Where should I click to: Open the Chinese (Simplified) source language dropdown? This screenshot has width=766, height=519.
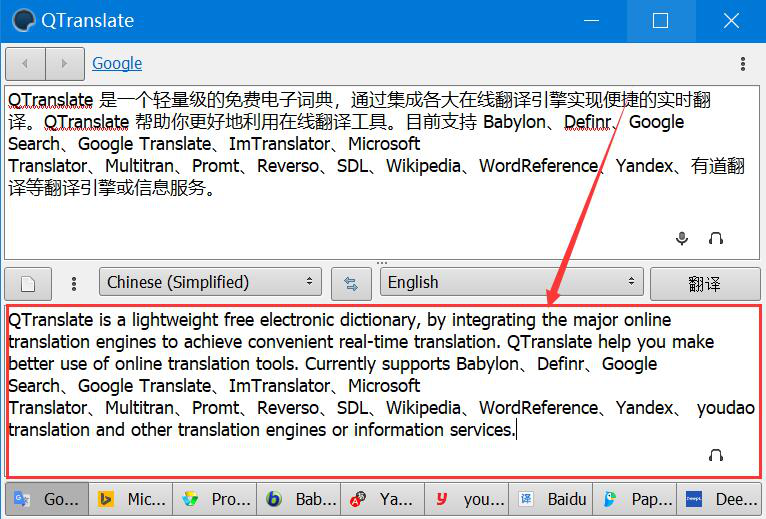click(210, 282)
